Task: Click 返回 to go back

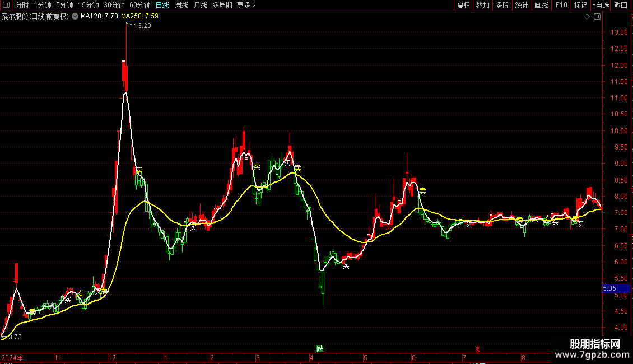Action: (x=621, y=5)
